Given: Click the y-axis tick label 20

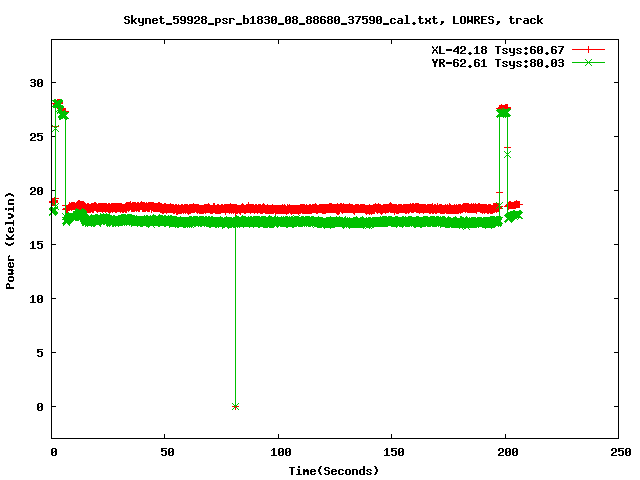Looking at the screenshot, I should 36,191.
